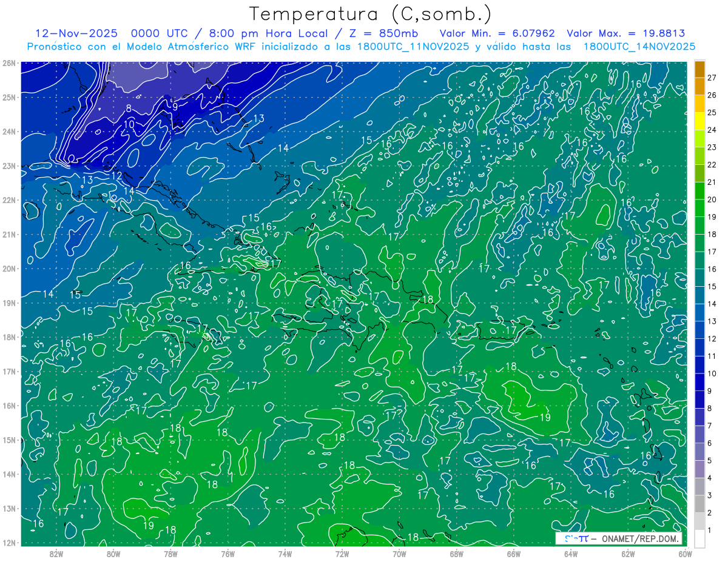Click the 64W longitude axis label
The height and width of the screenshot is (562, 728).
coord(571,554)
